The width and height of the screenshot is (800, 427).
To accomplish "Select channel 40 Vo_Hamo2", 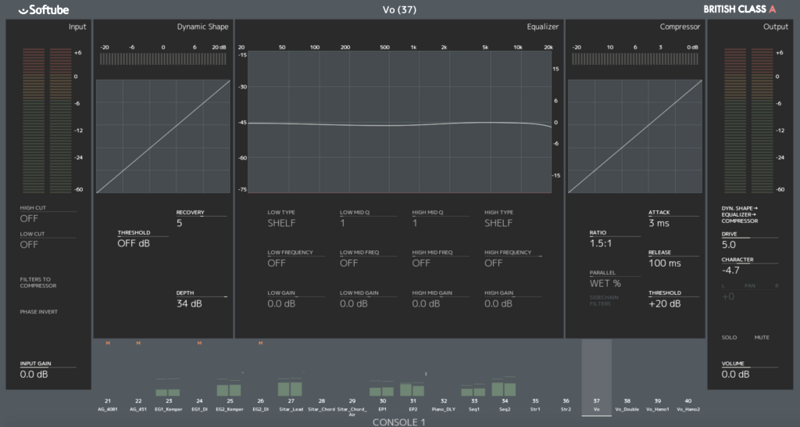I will (x=689, y=405).
